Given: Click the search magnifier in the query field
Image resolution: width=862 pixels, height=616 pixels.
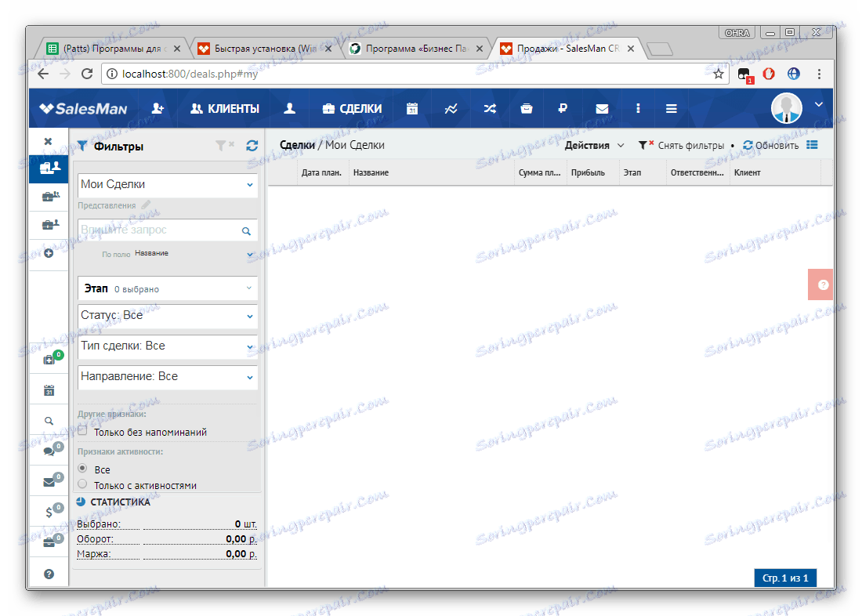Looking at the screenshot, I should pyautogui.click(x=246, y=231).
